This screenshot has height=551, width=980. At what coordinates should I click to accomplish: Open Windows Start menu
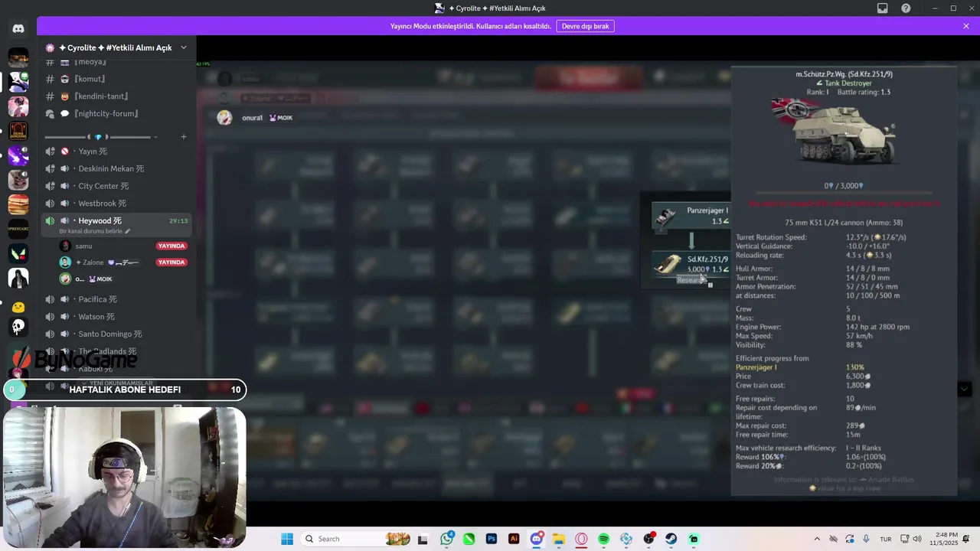pos(287,539)
